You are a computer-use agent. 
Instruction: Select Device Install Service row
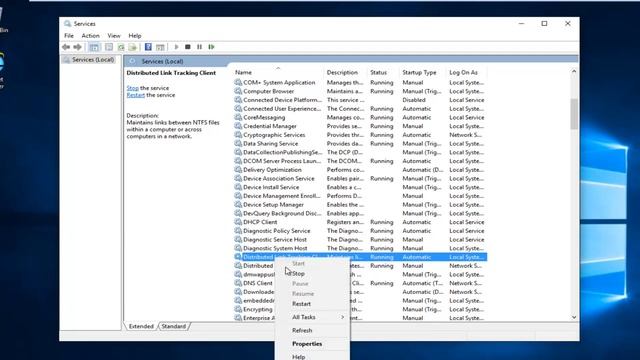[x=360, y=187]
